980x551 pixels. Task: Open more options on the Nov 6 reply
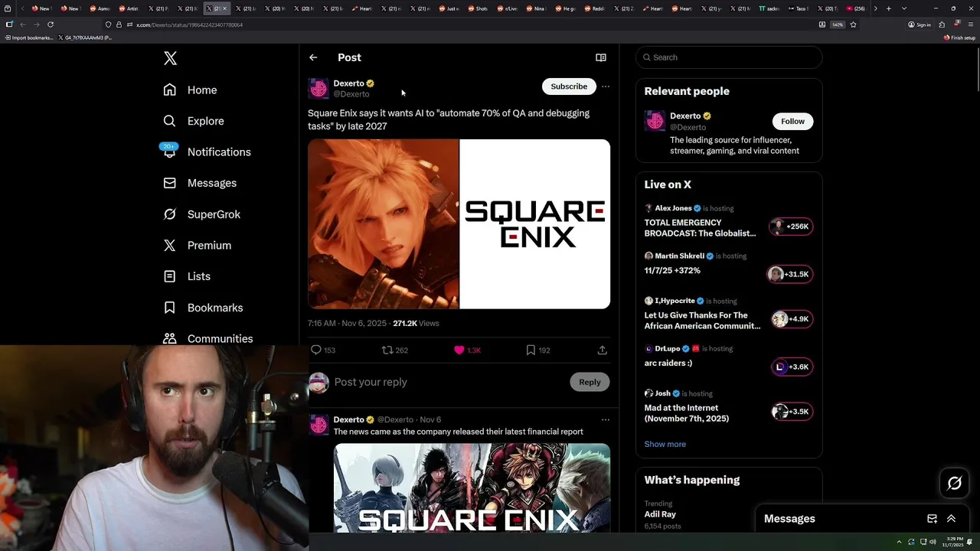click(x=606, y=419)
